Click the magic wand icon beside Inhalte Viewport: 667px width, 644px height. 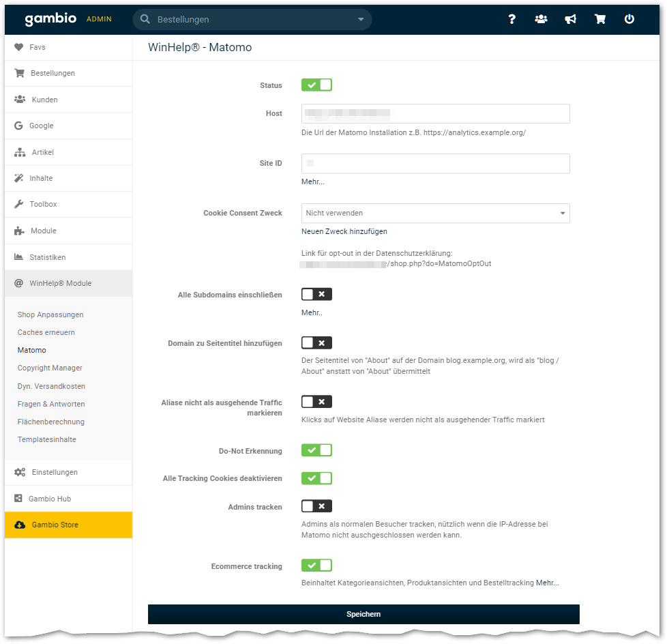click(x=18, y=178)
